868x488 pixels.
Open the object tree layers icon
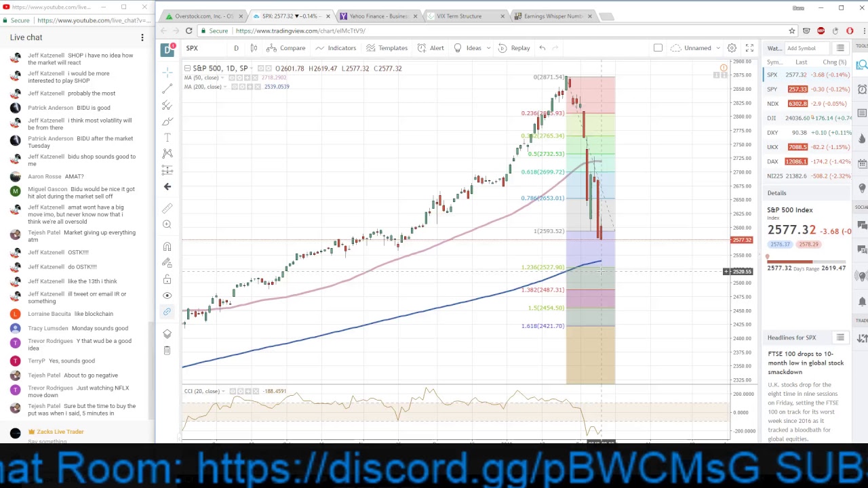pos(167,333)
